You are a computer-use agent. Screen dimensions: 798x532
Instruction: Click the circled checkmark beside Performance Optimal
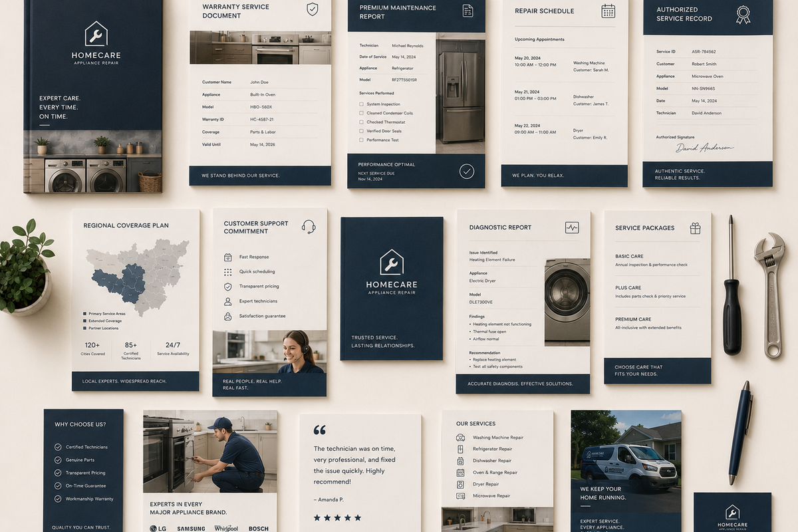click(x=467, y=172)
